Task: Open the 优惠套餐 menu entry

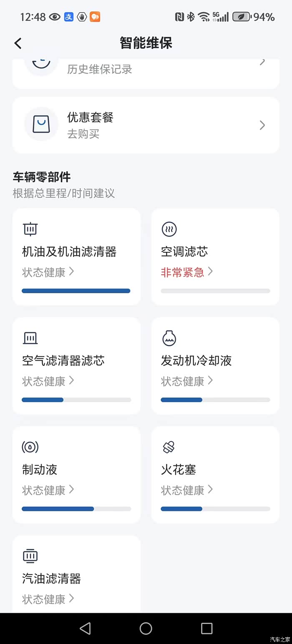Action: [x=91, y=118]
